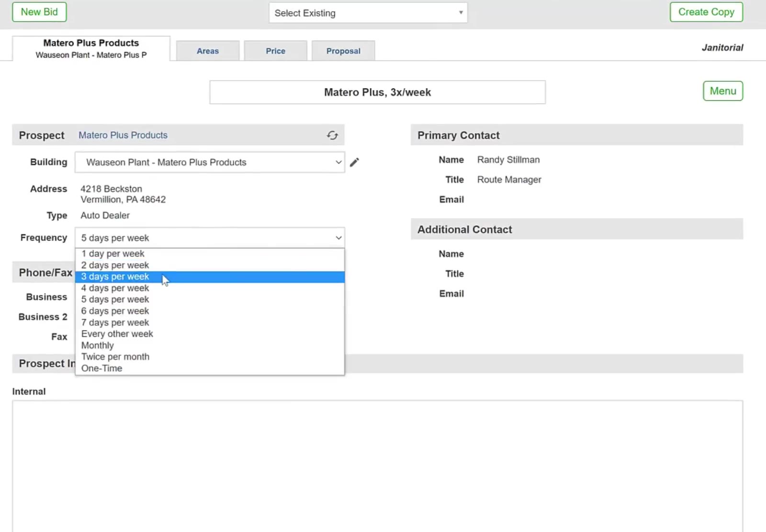This screenshot has height=532, width=766.
Task: Switch to the Proposal tab
Action: (x=343, y=51)
